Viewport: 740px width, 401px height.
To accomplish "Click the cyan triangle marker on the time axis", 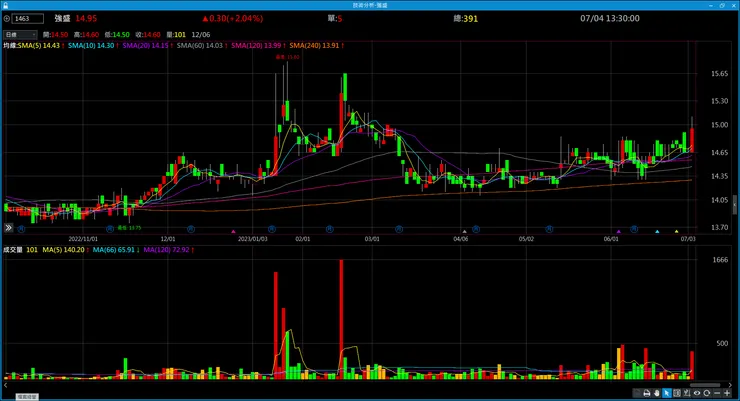I will 657,232.
